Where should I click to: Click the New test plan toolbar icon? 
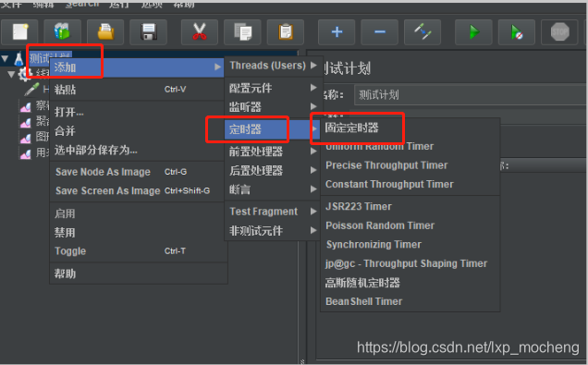click(x=19, y=31)
